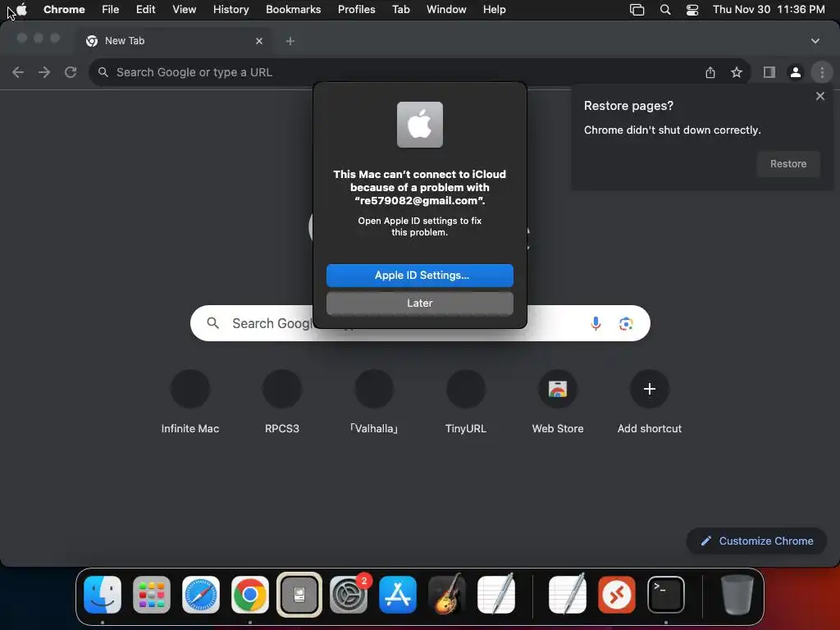Open Control Center in menu bar
Viewport: 840px width, 630px height.
tap(692, 10)
